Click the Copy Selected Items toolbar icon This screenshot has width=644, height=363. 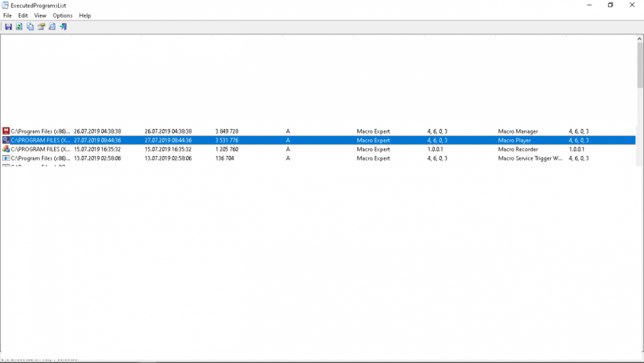point(30,27)
